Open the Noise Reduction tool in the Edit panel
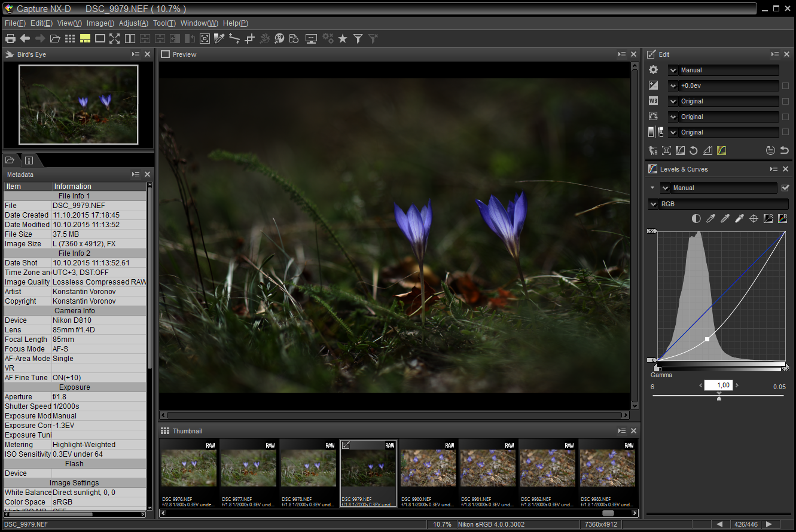Viewport: 796px width, 532px height. [653, 151]
